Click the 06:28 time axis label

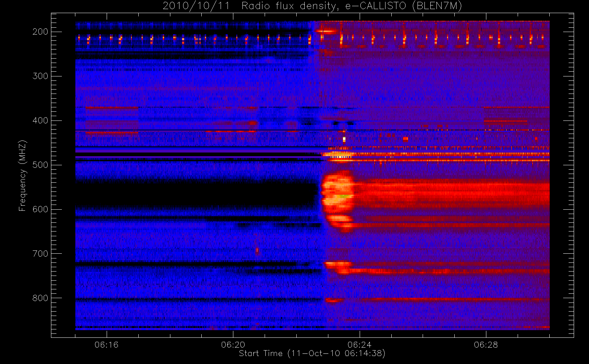click(486, 345)
